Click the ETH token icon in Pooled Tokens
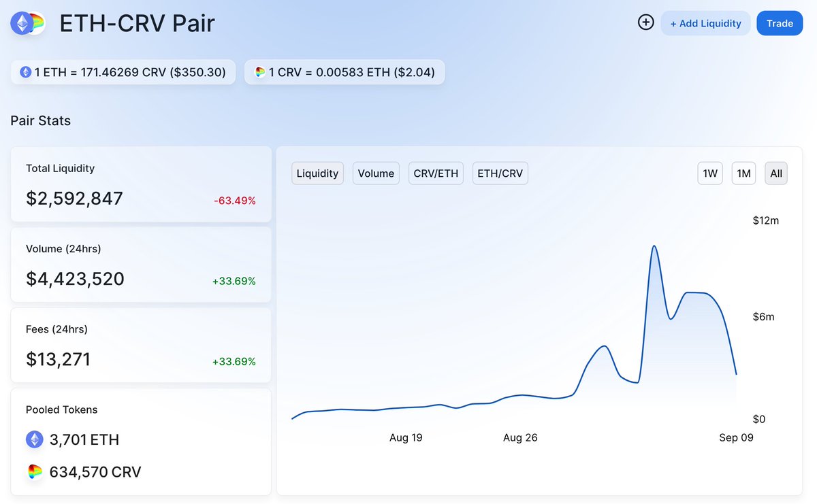 click(x=35, y=439)
